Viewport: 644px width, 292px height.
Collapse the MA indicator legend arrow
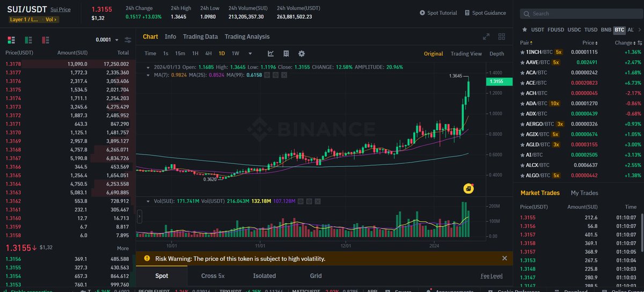tap(149, 75)
